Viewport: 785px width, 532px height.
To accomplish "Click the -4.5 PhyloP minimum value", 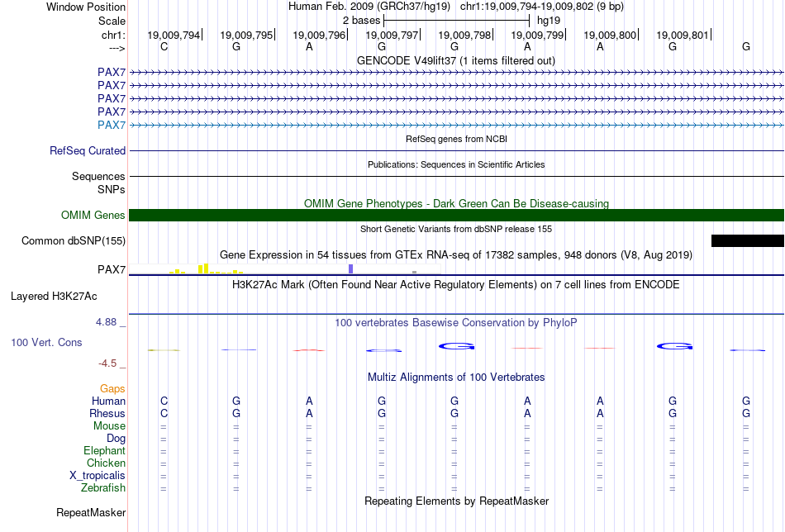I will coord(107,363).
